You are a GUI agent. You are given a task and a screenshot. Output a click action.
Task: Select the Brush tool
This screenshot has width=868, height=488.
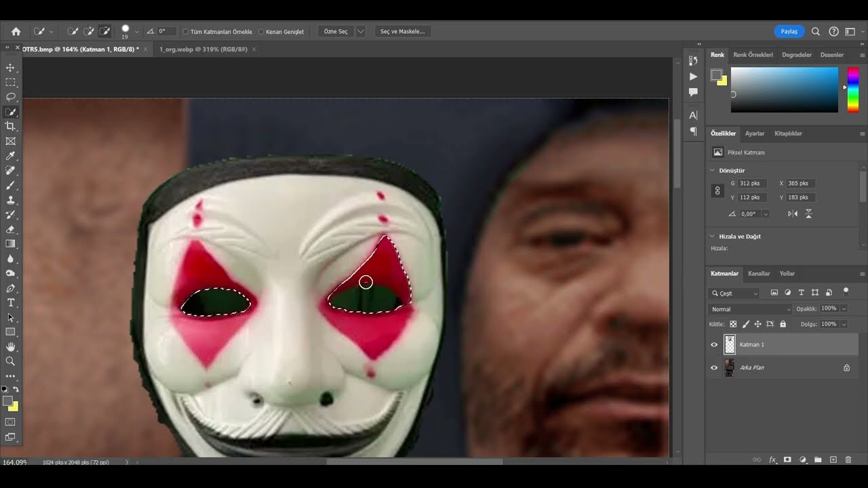(x=10, y=185)
